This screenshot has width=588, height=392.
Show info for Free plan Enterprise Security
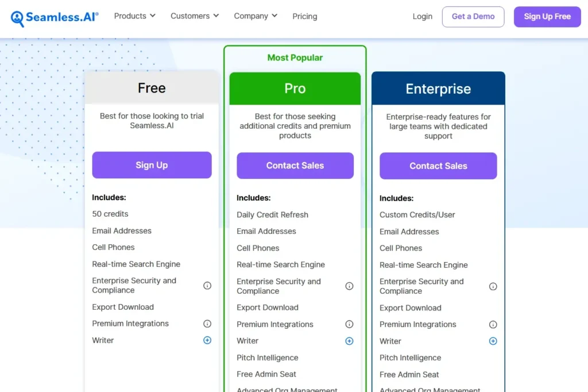pyautogui.click(x=207, y=286)
